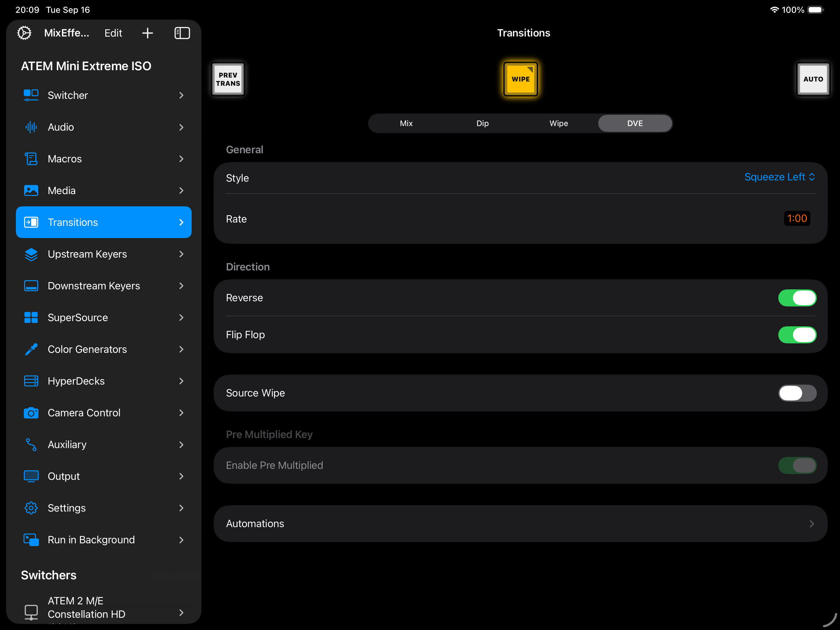Tap the plus icon to add switcher
The width and height of the screenshot is (840, 630).
pyautogui.click(x=147, y=33)
